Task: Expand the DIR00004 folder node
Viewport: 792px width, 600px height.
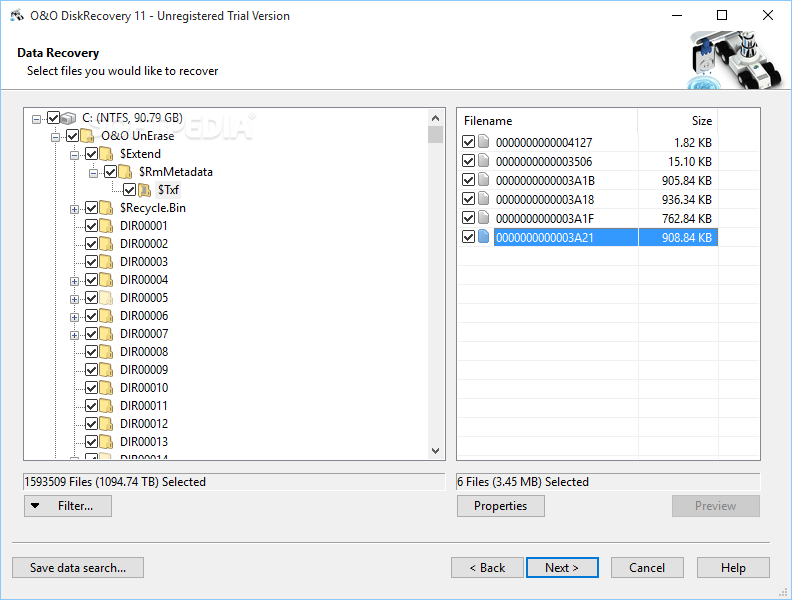Action: click(74, 281)
